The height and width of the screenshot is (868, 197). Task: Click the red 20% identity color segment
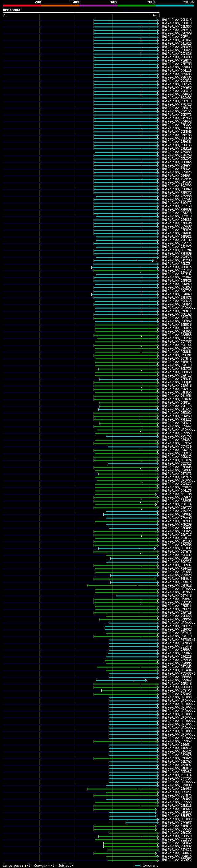coord(22,6)
